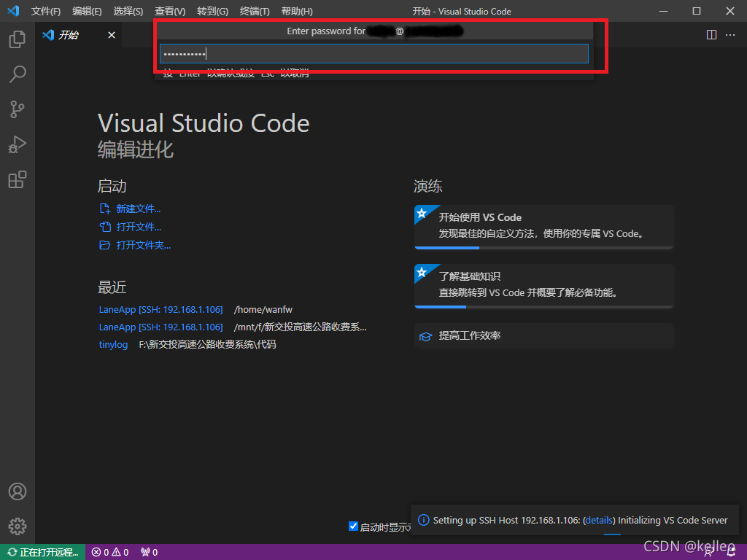The height and width of the screenshot is (560, 747).
Task: Click the VS Code logo in title bar
Action: [13, 10]
